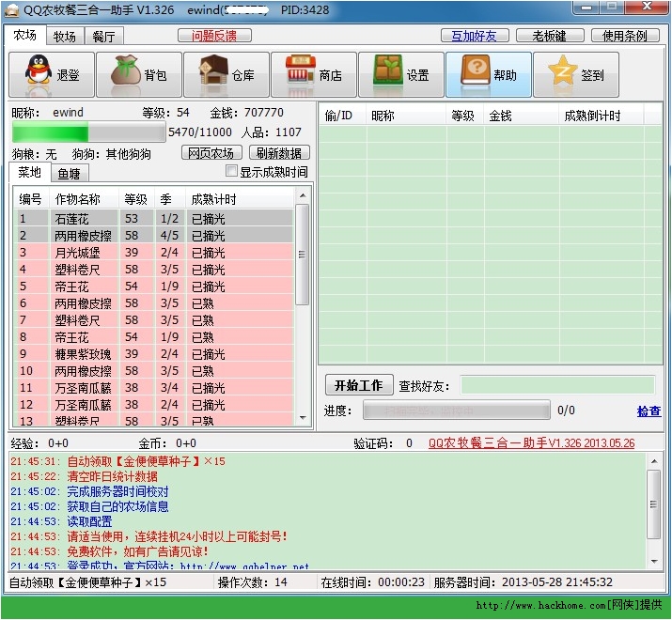Select the 菜地 sub-tab
Screen dimensions: 672x620
coord(29,172)
